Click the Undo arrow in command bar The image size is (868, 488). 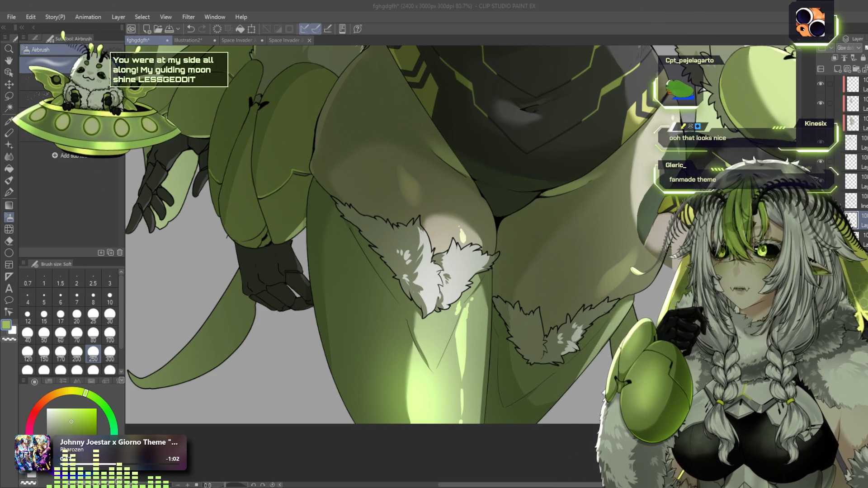(x=191, y=29)
